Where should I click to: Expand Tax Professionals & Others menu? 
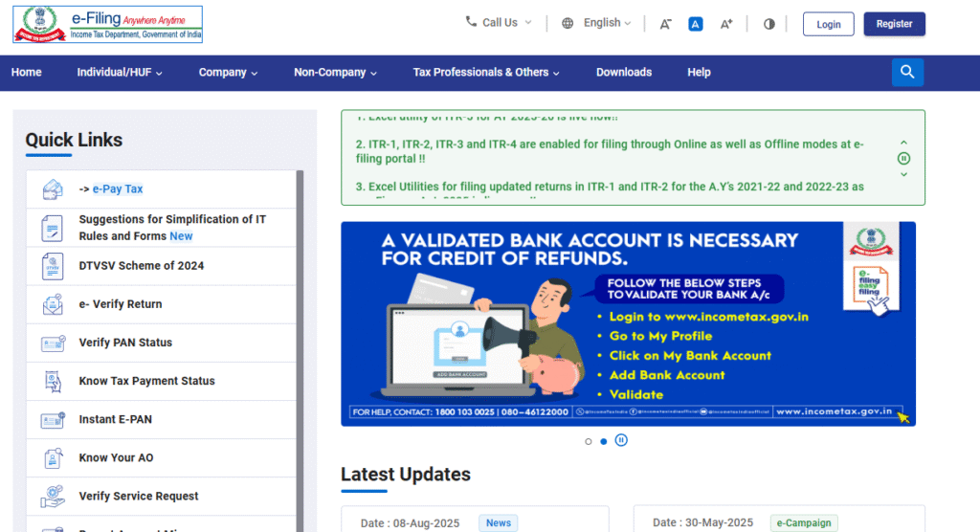(485, 73)
